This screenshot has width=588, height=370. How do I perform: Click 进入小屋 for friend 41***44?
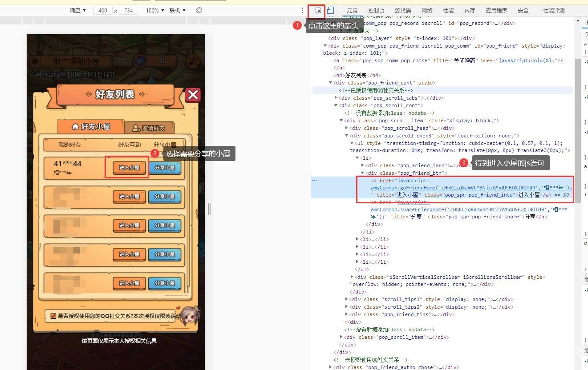[129, 168]
